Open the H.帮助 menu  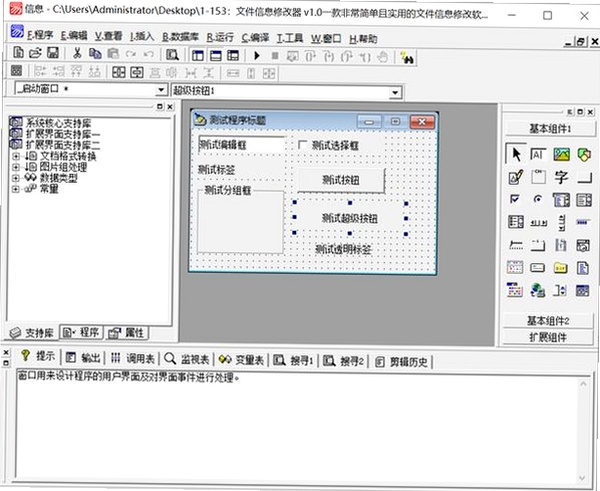coord(363,39)
